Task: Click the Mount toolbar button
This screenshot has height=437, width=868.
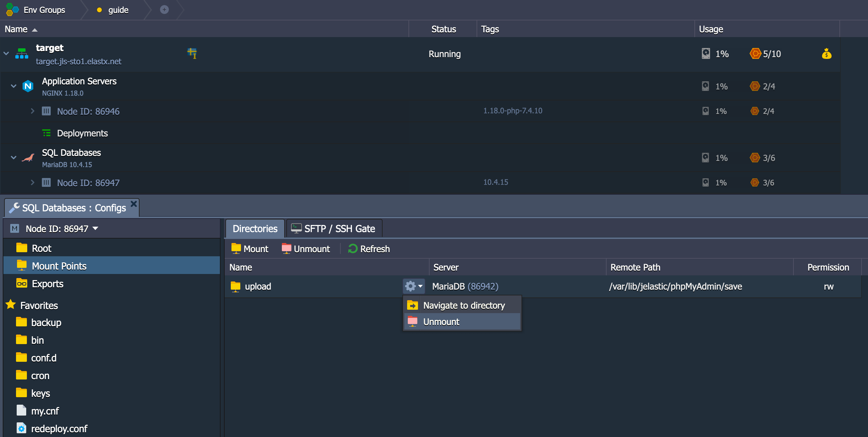Action: pyautogui.click(x=250, y=249)
